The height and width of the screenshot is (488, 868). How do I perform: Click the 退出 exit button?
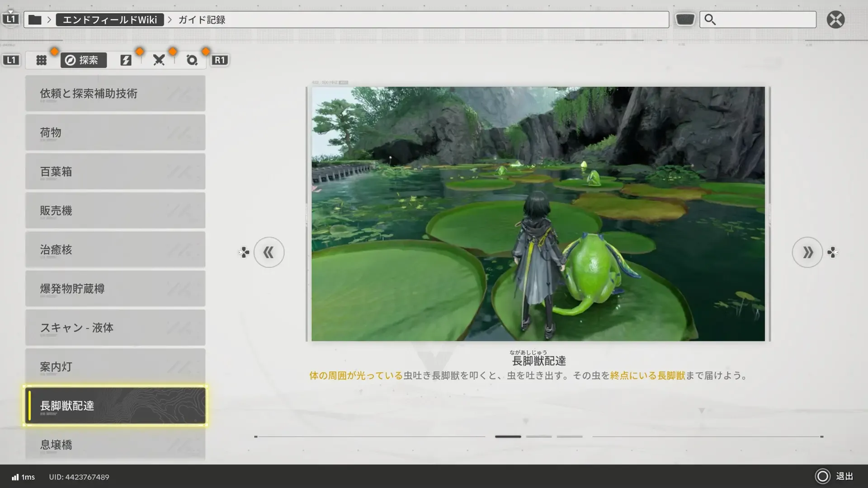coord(835,476)
